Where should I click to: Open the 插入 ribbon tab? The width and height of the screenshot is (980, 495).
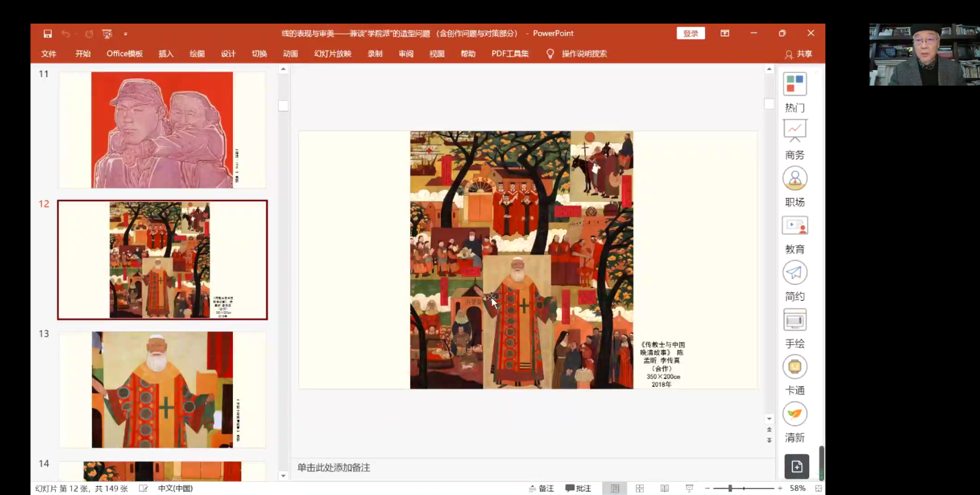pos(166,54)
